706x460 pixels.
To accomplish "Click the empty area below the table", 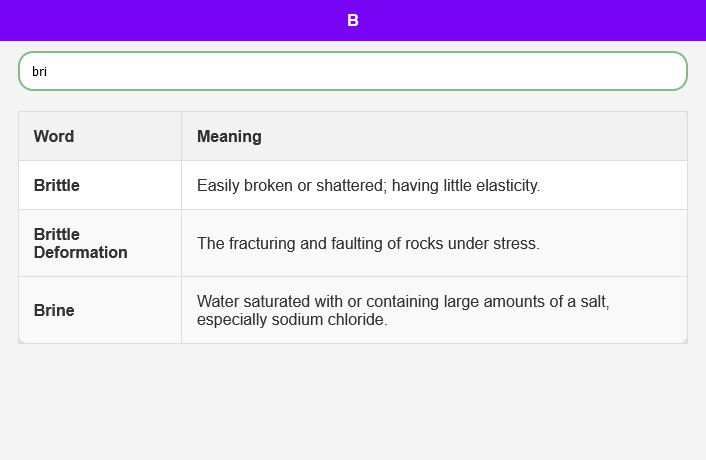I will pyautogui.click(x=352, y=402).
